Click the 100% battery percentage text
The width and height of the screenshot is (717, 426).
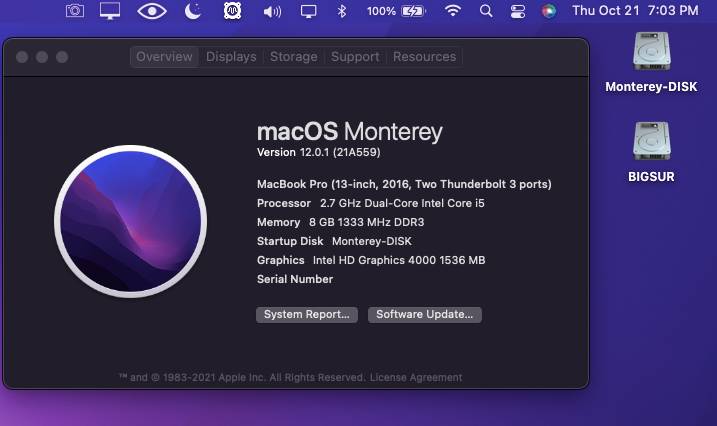pyautogui.click(x=381, y=11)
